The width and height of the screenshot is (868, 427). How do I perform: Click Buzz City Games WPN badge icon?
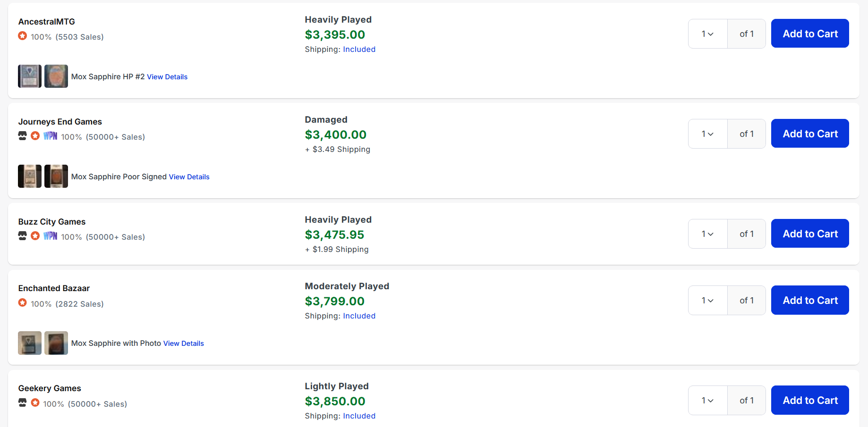(x=50, y=236)
